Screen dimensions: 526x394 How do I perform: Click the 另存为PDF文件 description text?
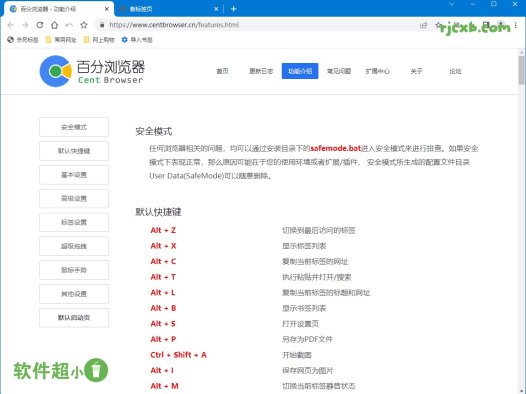[x=307, y=339]
